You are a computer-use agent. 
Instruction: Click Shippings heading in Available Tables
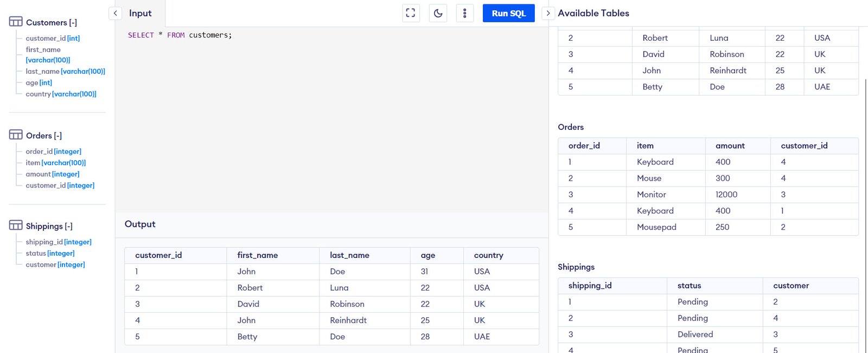(576, 267)
